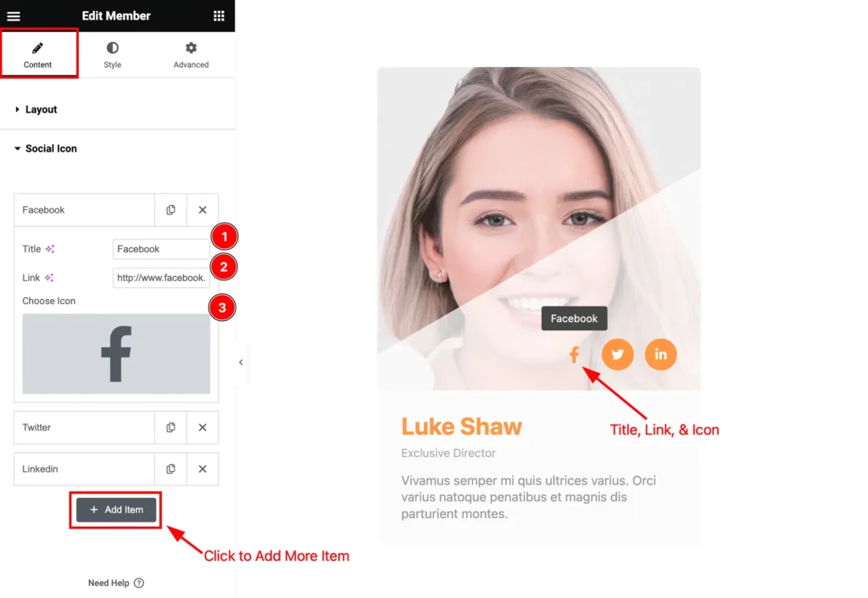Remove the Facebook social item
The image size is (868, 598).
[203, 210]
